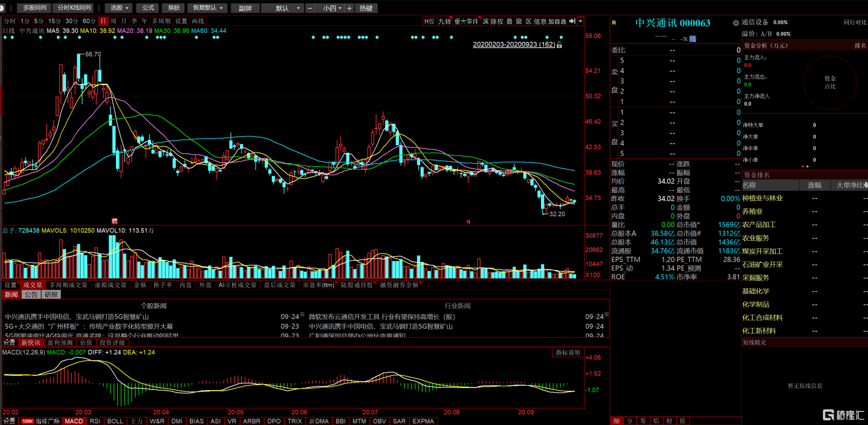The image size is (868, 425).
Task: Click the jump-to-end arrow icon
Action: [x=572, y=21]
